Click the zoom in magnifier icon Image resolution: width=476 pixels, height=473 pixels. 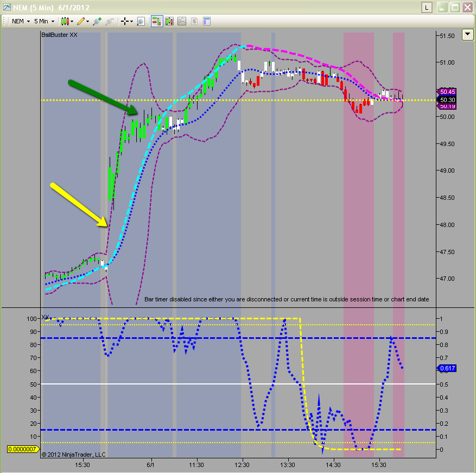[97, 21]
